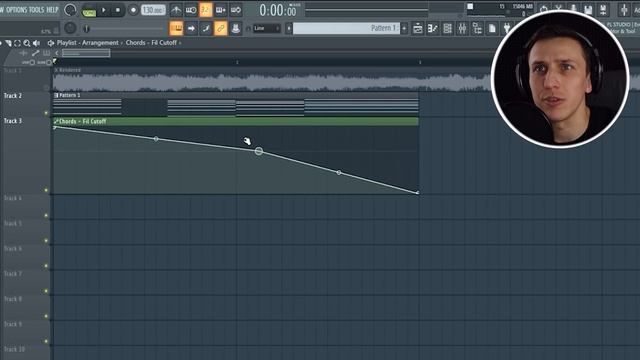Open the TOOLS menu
Viewport: 640px width, 360px height.
[36, 9]
